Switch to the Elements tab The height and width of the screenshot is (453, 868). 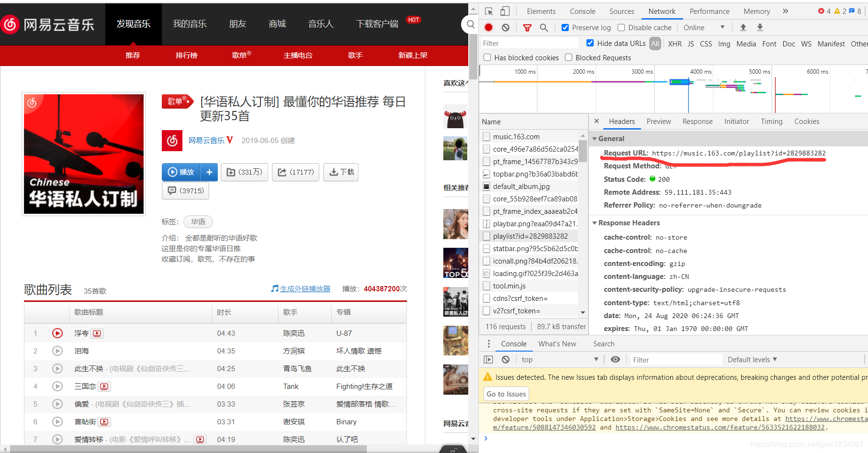click(x=541, y=11)
